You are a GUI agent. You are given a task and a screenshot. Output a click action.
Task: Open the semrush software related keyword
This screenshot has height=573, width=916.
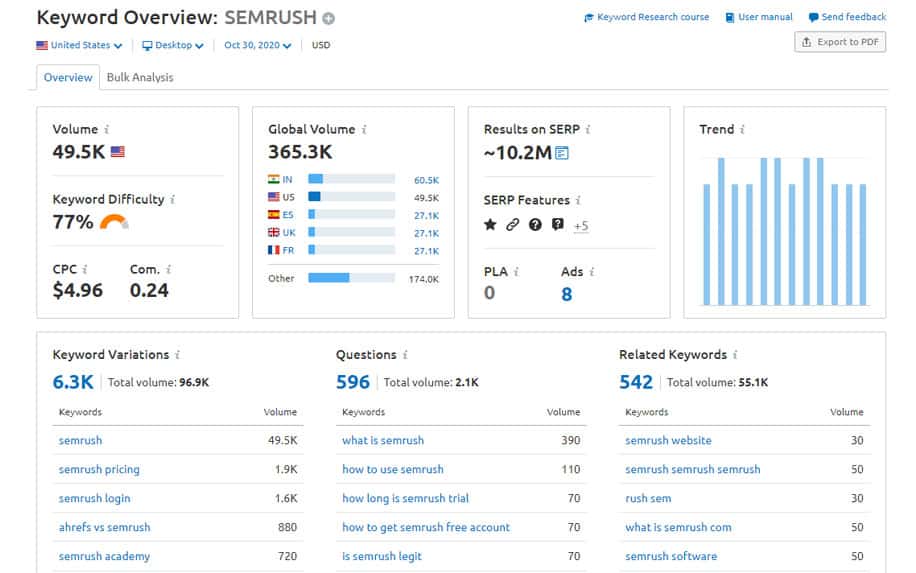(x=671, y=556)
